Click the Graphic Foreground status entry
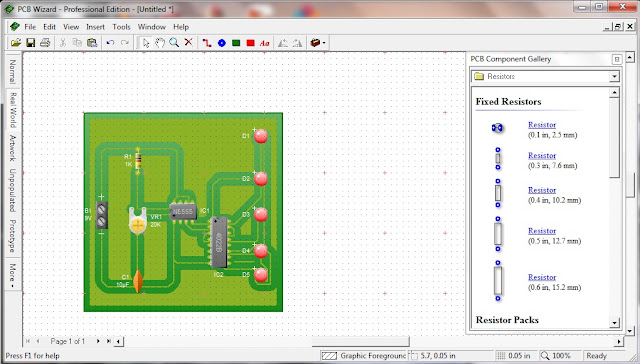The image size is (640, 364). pos(363,356)
